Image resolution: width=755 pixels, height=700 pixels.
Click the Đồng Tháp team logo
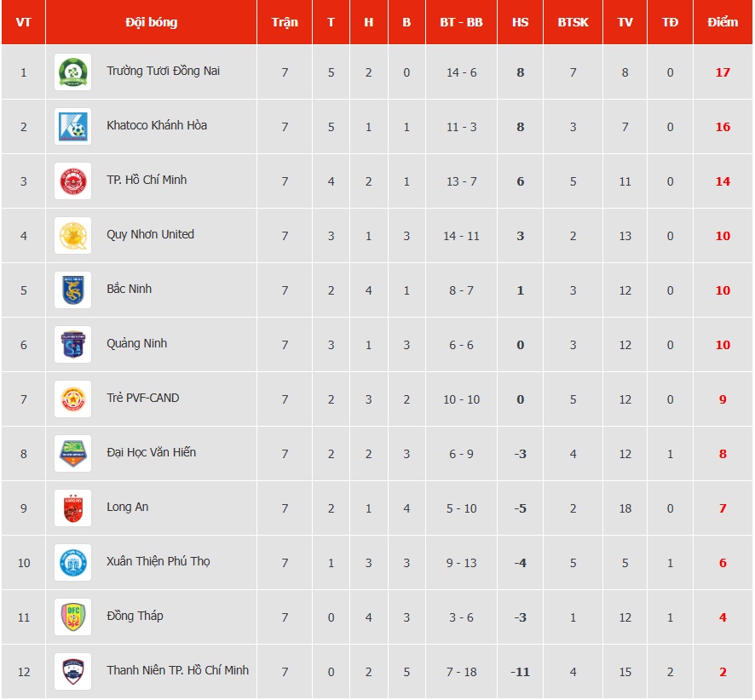(72, 617)
